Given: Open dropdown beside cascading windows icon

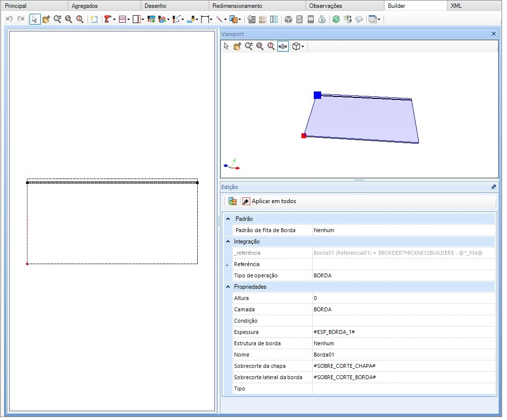Looking at the screenshot, I should point(379,20).
